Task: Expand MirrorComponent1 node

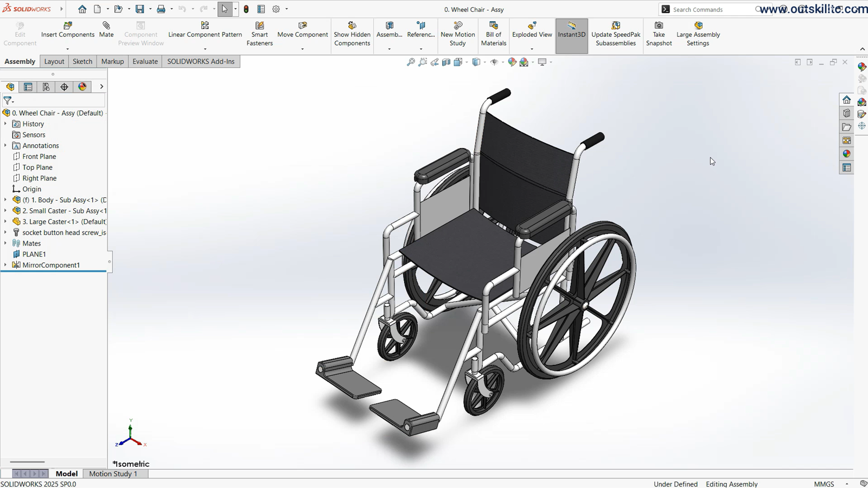Action: 5,265
